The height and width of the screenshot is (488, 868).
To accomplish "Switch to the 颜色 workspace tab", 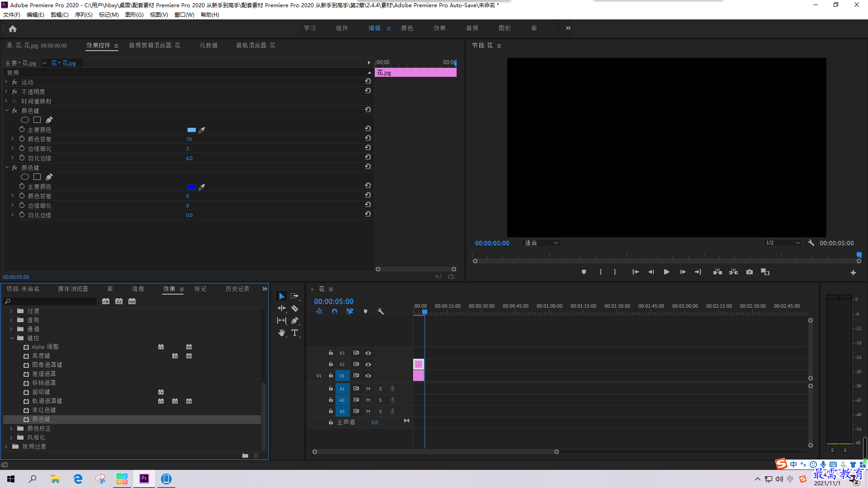I will pos(407,28).
